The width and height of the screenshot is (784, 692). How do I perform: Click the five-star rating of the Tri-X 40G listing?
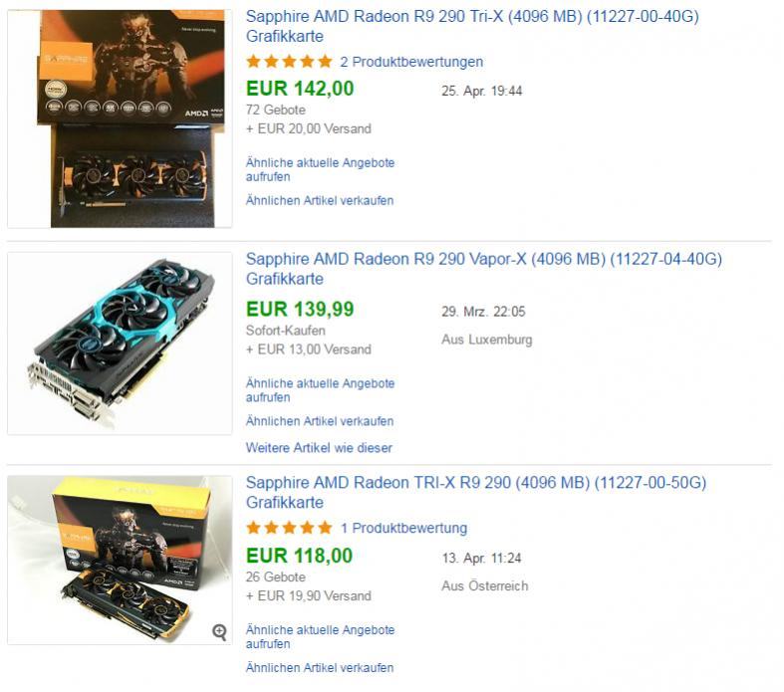pos(290,62)
